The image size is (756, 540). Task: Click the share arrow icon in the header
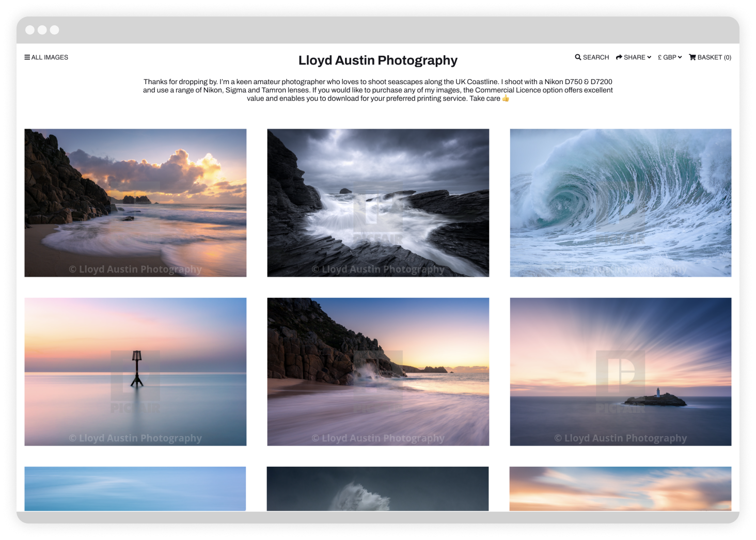618,57
